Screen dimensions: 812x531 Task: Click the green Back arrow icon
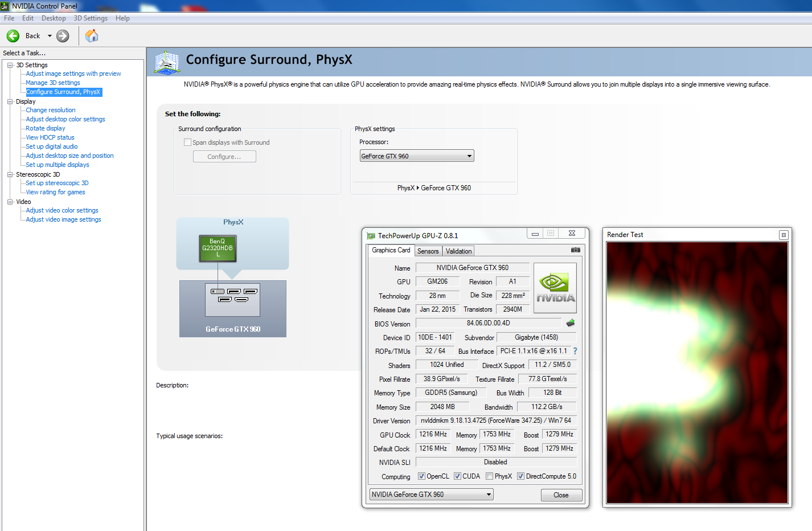tap(13, 36)
